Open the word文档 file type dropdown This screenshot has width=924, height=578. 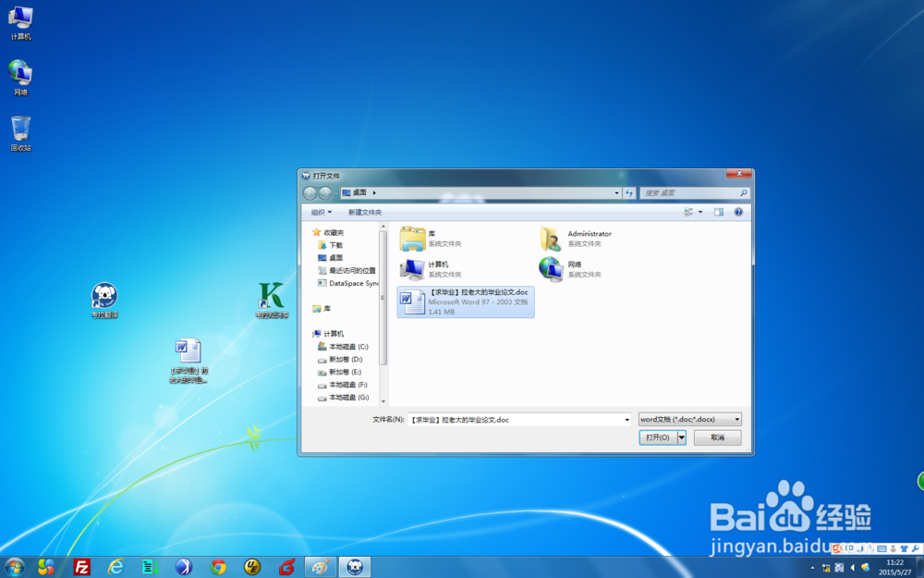point(690,419)
